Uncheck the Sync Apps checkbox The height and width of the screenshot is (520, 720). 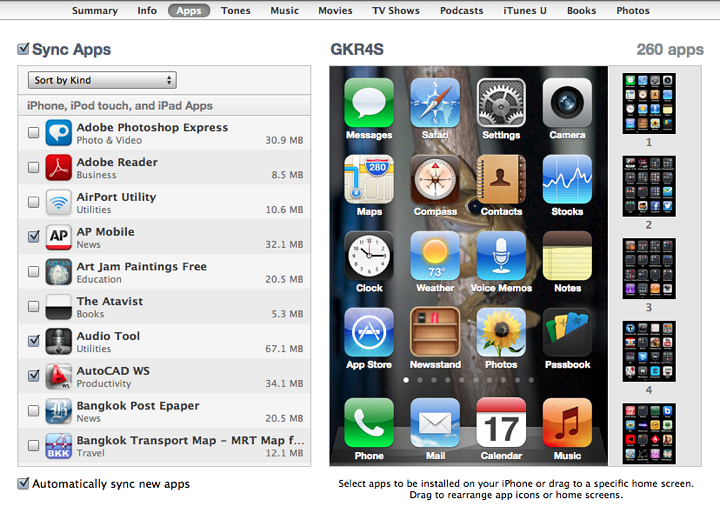click(23, 49)
